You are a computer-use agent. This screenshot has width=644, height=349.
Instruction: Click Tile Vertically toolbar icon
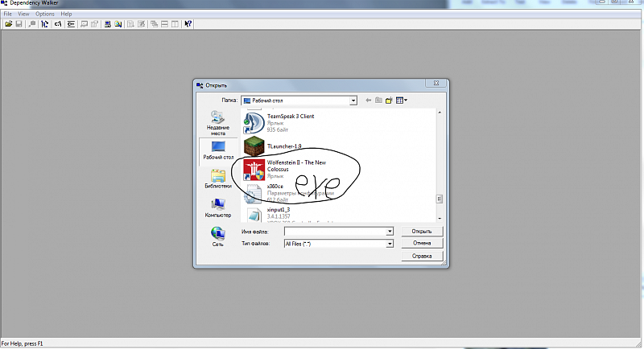point(175,24)
